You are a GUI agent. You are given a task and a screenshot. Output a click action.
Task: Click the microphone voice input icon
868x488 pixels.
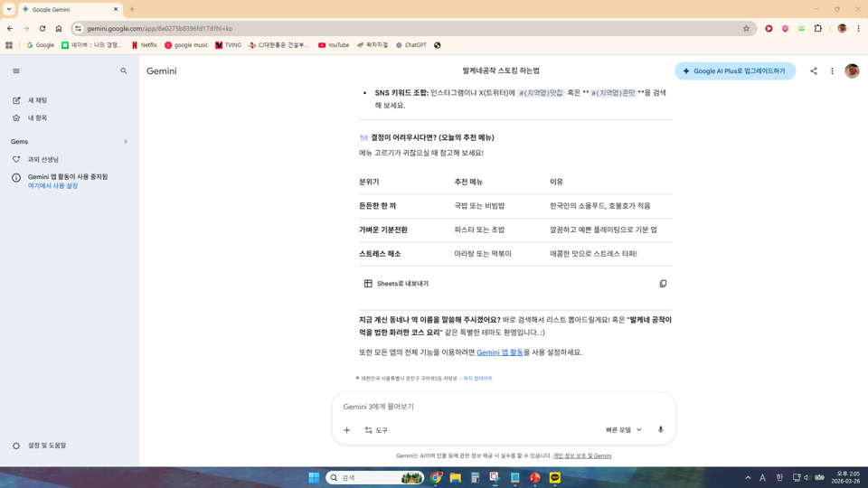tap(660, 430)
